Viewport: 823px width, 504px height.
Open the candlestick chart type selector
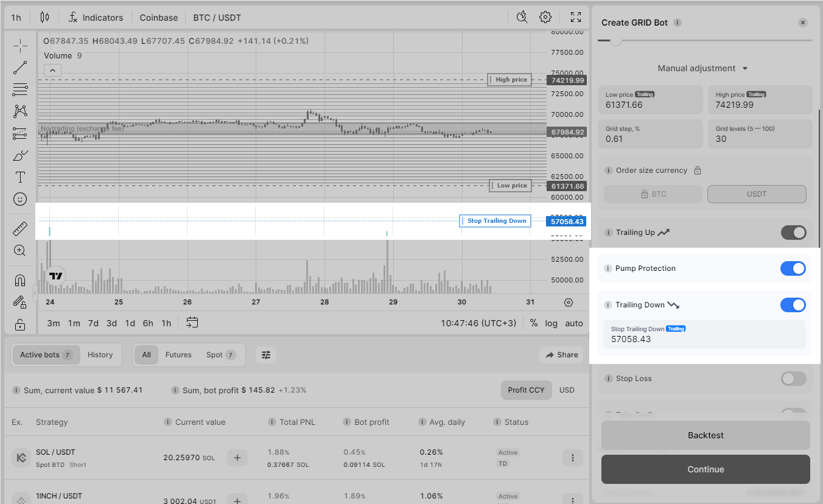(45, 17)
